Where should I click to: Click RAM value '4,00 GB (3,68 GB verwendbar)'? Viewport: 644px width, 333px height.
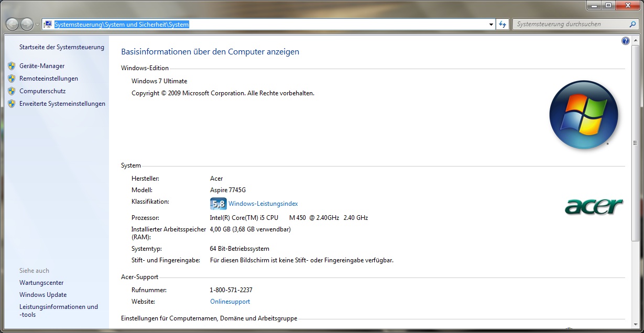[250, 229]
